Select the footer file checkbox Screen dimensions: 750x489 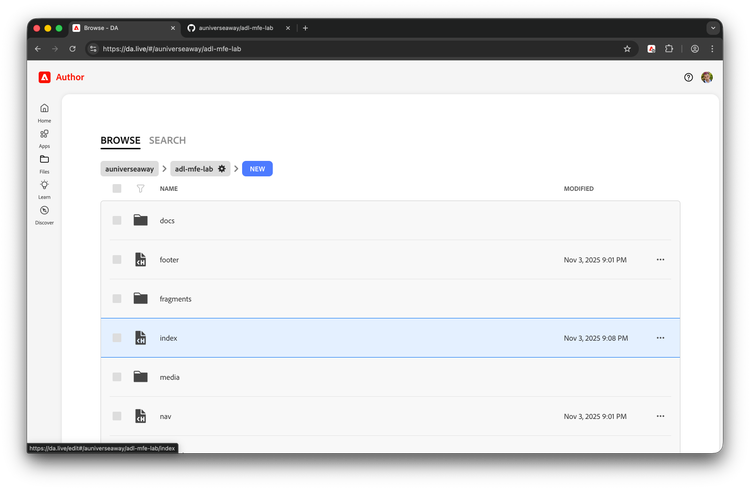point(117,259)
